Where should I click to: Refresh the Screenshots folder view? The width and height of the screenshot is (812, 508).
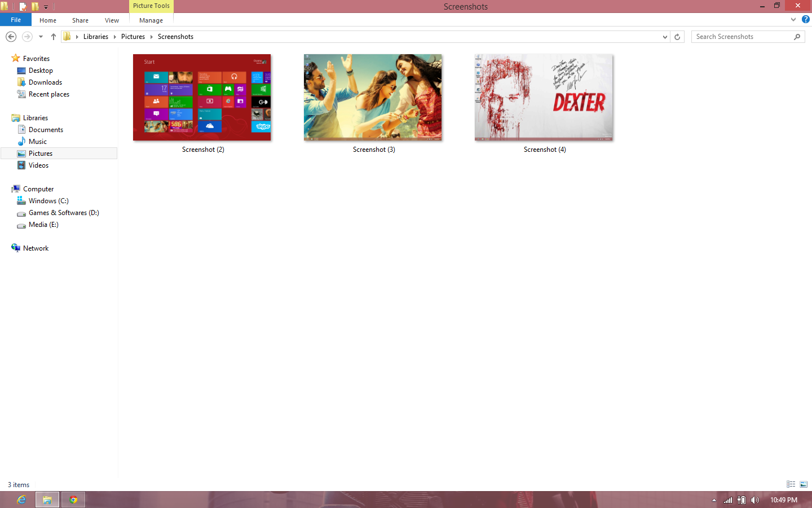[x=677, y=37]
